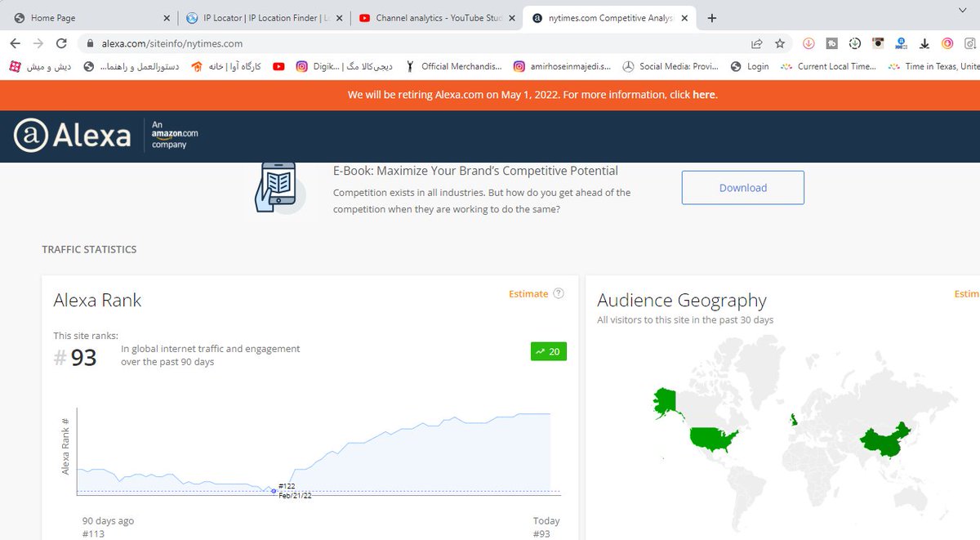
Task: Bookmark this page with the star icon
Action: [x=780, y=43]
